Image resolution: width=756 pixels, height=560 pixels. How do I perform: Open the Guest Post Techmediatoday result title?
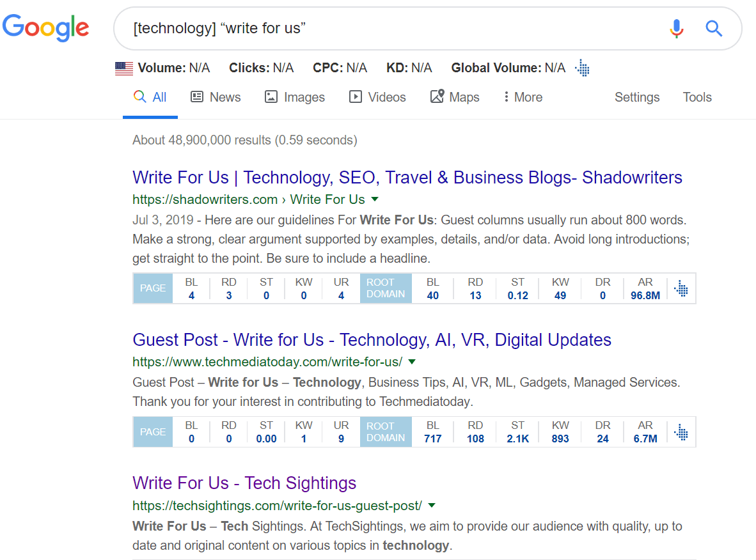coord(372,339)
